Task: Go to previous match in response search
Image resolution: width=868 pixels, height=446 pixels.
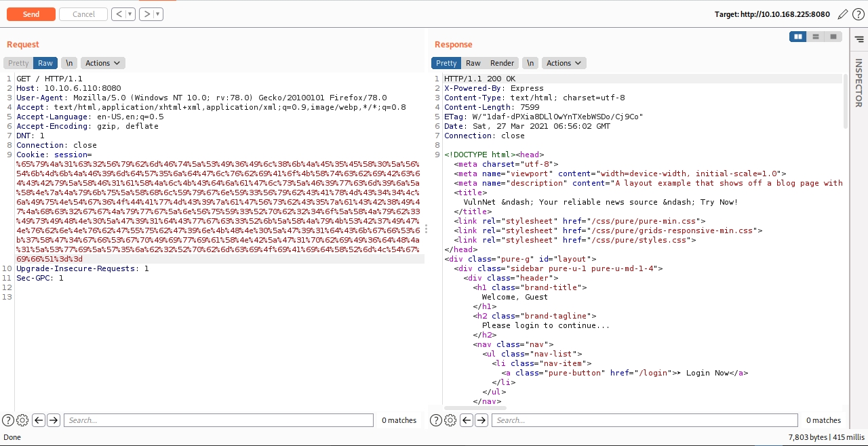Action: pos(467,420)
